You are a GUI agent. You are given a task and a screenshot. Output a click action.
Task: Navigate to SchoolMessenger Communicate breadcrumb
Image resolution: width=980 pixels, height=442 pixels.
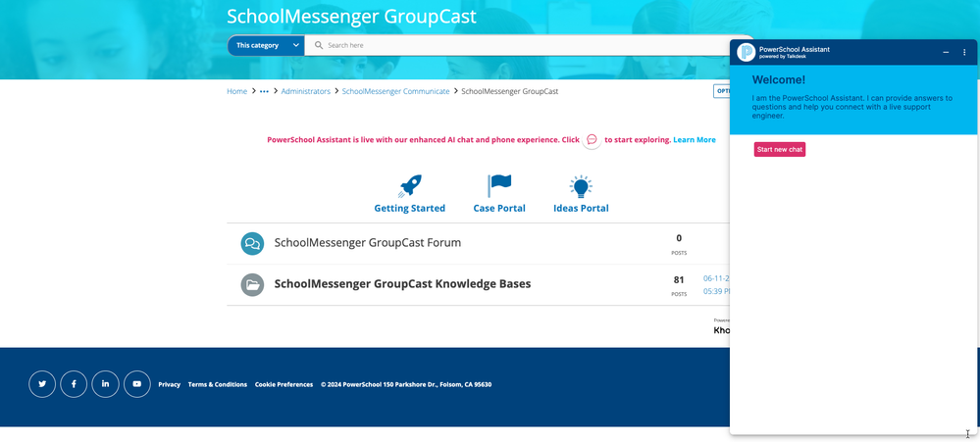tap(395, 91)
